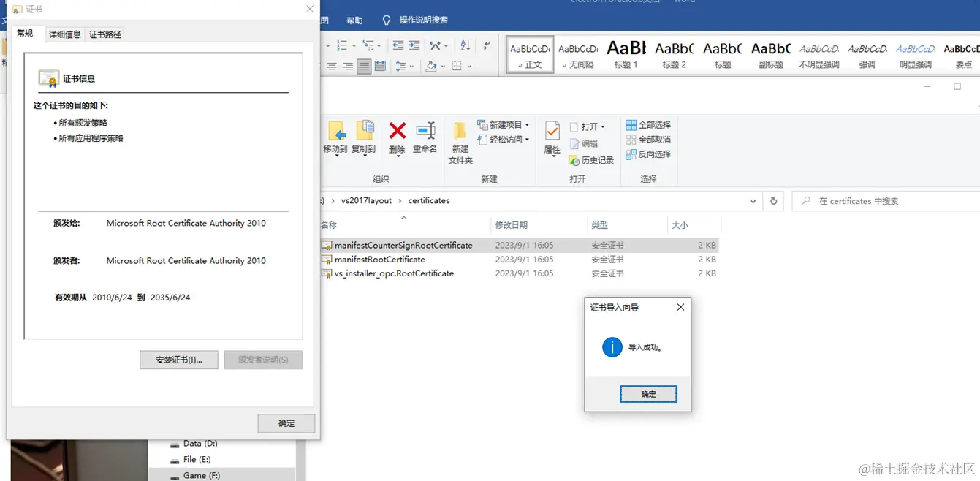Close the 证书导入向导 message box
The height and width of the screenshot is (481, 980).
pos(680,308)
